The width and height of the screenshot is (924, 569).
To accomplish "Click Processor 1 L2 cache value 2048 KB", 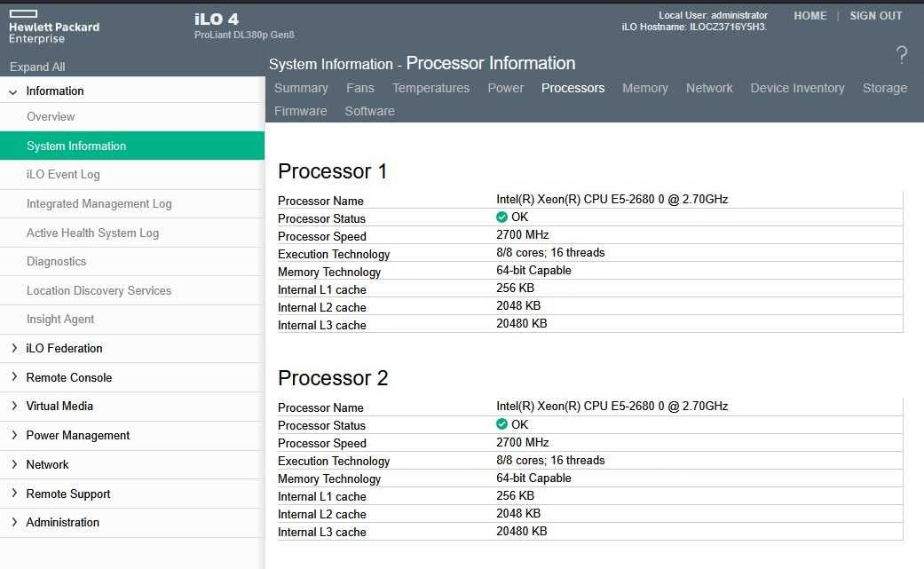I will click(518, 305).
